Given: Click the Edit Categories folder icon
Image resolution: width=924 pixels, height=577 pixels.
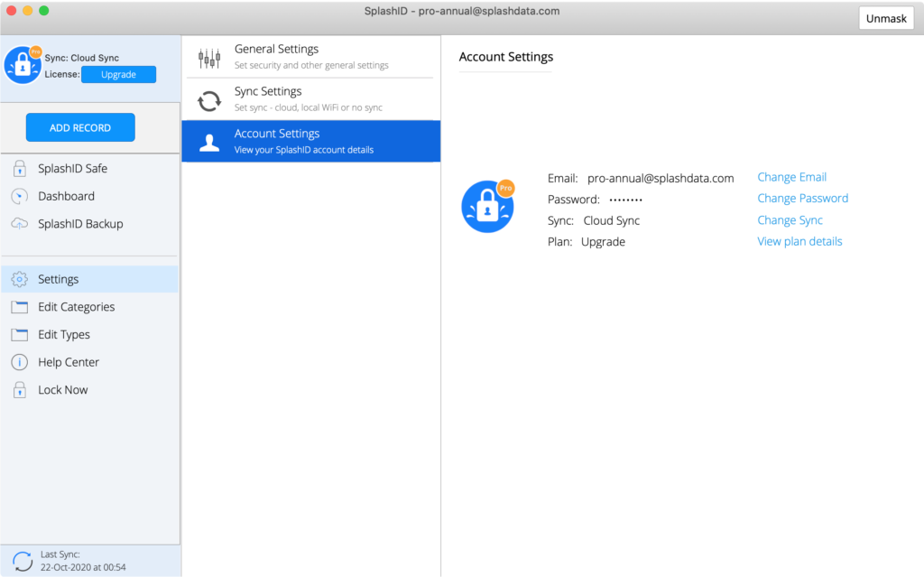Looking at the screenshot, I should tap(19, 307).
